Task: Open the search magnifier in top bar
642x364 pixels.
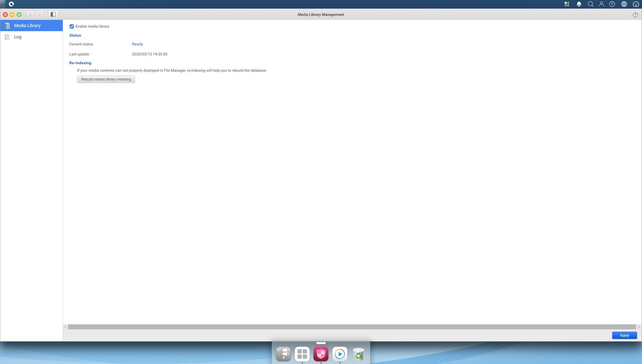Action: [590, 4]
